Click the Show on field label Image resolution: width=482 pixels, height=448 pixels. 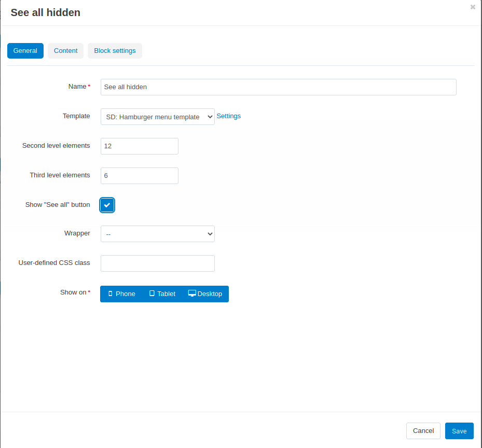[73, 292]
